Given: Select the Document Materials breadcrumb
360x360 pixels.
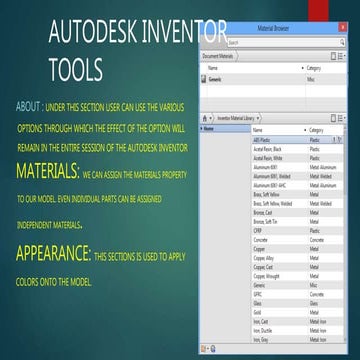Looking at the screenshot, I should tap(218, 56).
